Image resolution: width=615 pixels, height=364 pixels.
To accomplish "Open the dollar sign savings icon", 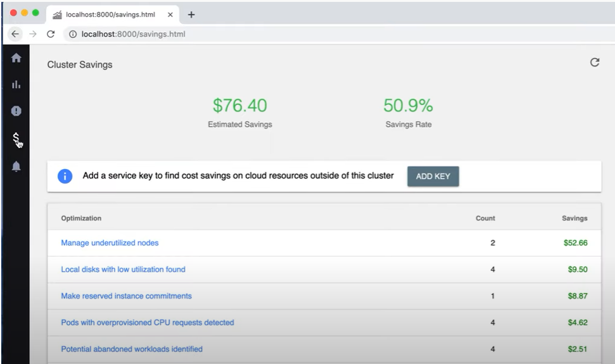I will (x=16, y=139).
